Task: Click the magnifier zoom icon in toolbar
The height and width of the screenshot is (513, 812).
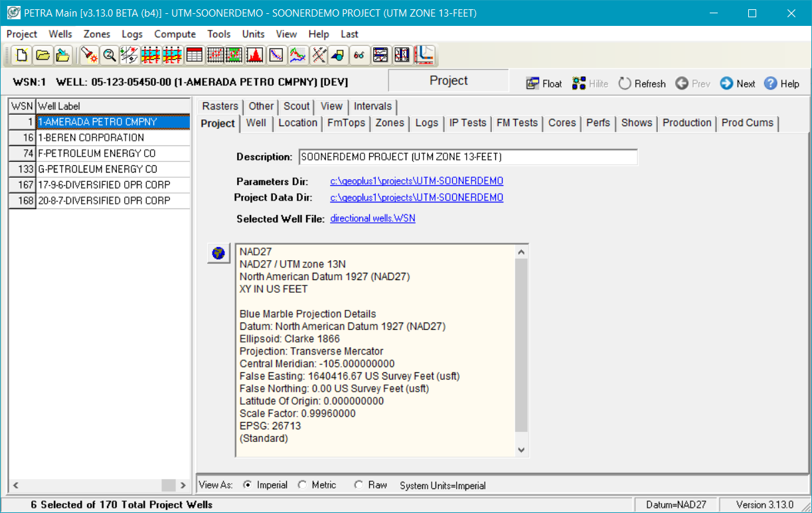Action: coord(110,55)
